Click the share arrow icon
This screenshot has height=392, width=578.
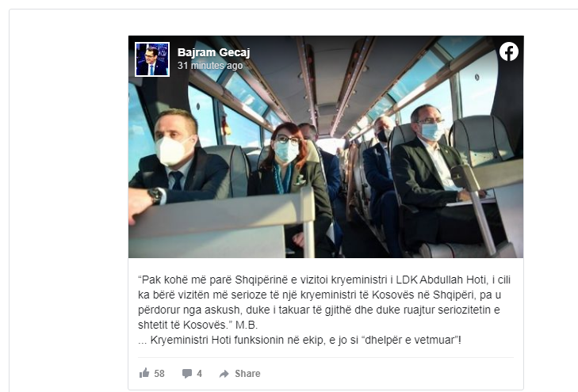pos(224,374)
